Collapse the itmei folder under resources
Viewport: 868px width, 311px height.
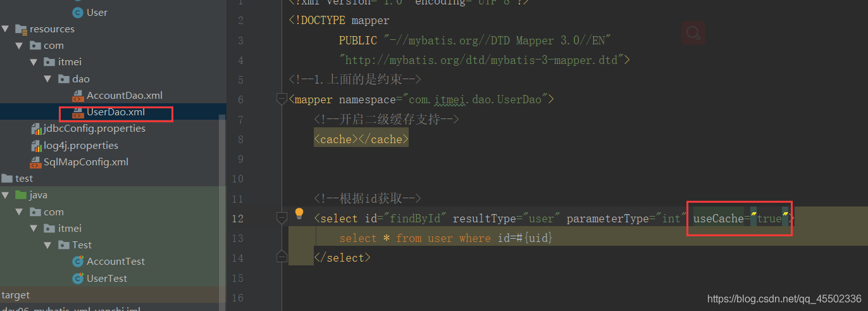click(34, 62)
